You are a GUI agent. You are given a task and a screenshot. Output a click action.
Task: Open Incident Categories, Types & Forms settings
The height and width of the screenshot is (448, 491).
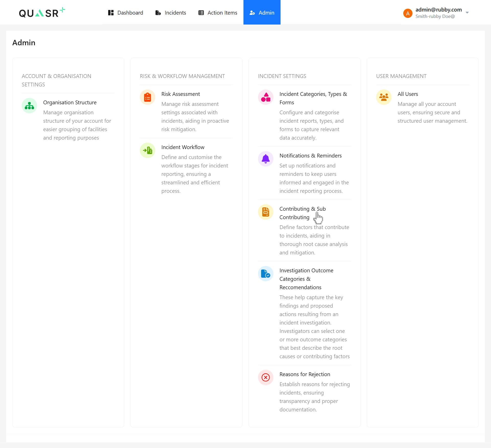tap(313, 98)
